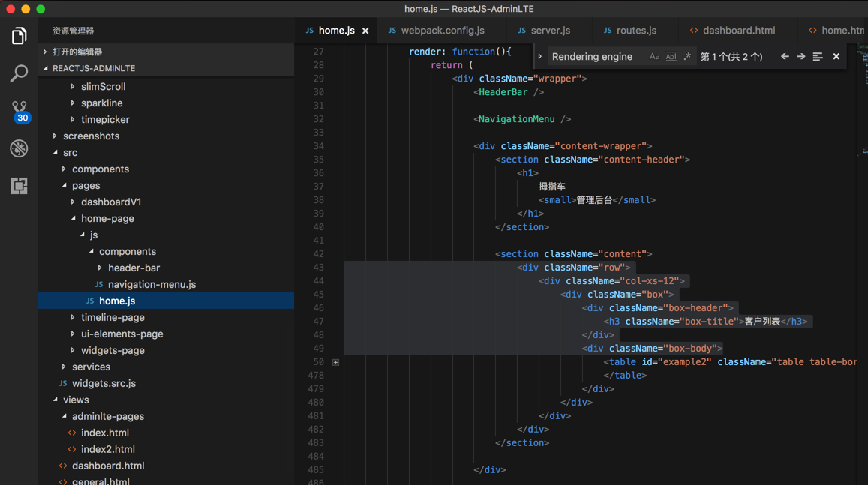Open navigation-menu.js from the file tree
868x485 pixels.
(x=152, y=284)
